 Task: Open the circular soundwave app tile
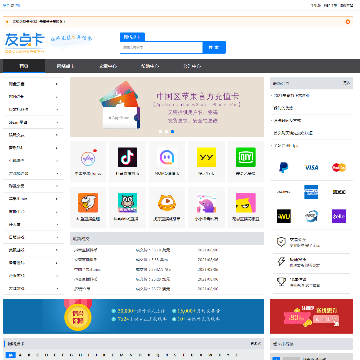click(88, 162)
